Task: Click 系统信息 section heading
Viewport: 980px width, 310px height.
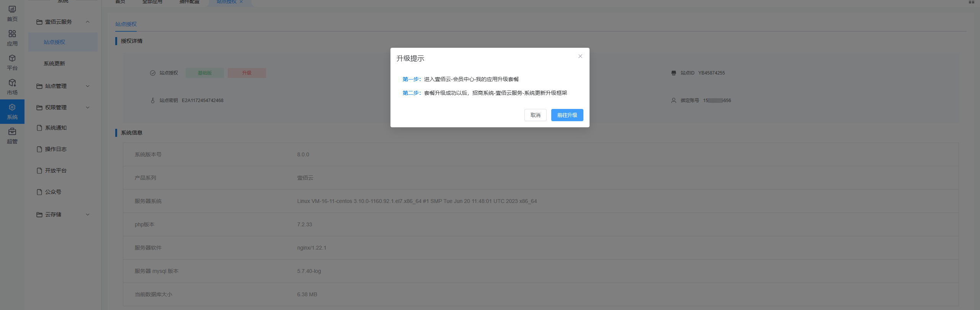Action: coord(132,133)
